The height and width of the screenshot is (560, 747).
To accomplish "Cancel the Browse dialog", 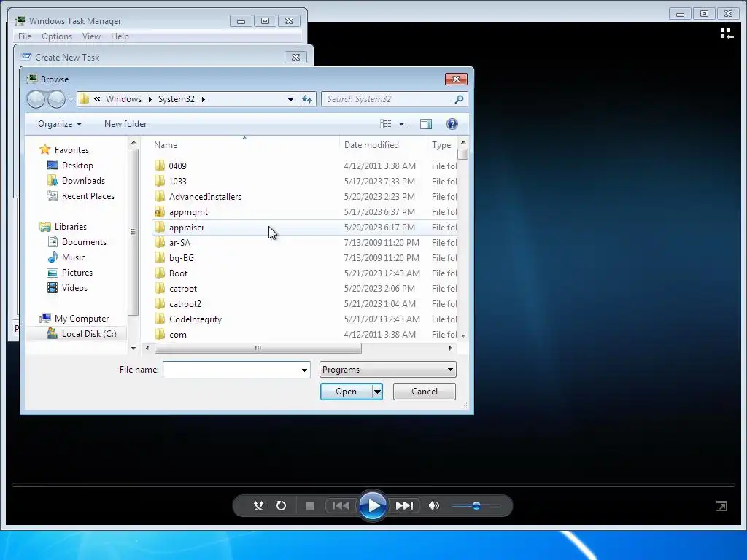I will click(424, 392).
